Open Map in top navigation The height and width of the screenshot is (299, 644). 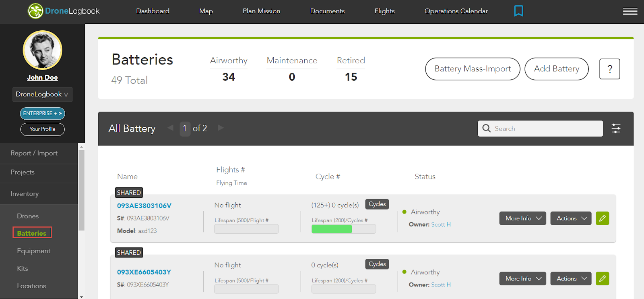pyautogui.click(x=206, y=11)
